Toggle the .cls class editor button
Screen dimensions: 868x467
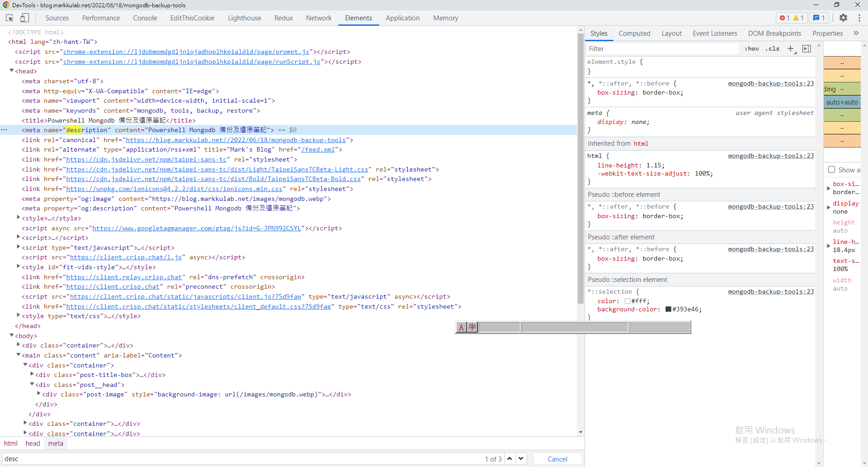tap(772, 49)
